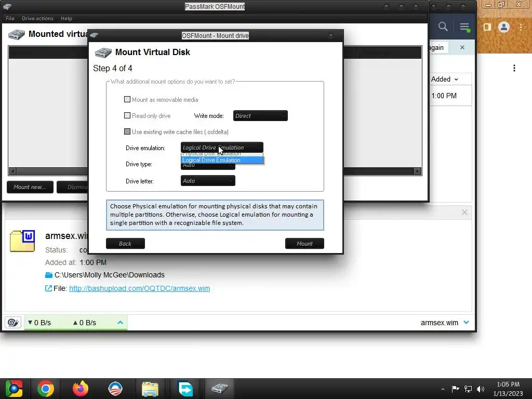The image size is (532, 399).
Task: Click the OSFMount title bar icon
Action: point(7,6)
